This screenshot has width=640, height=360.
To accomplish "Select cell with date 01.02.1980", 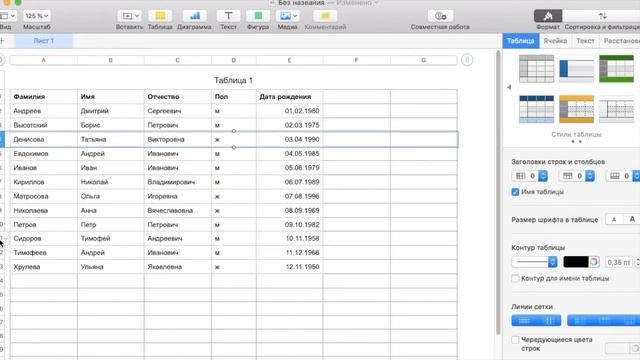I will (289, 111).
